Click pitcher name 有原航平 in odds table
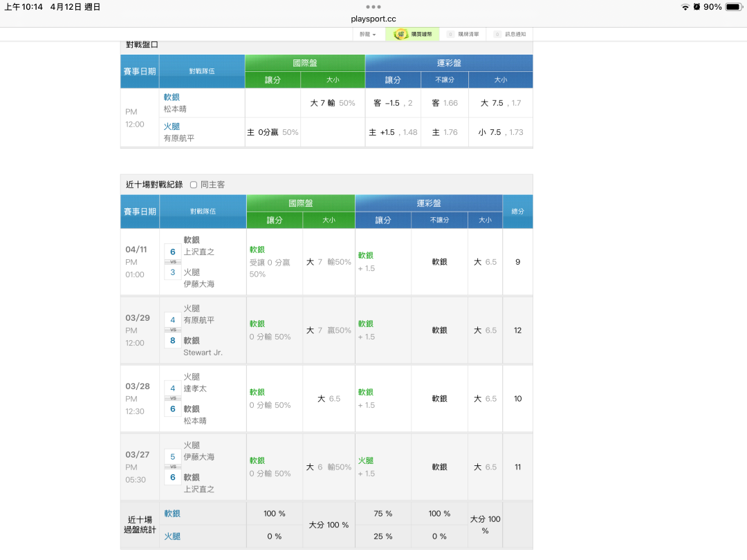This screenshot has height=560, width=747. [178, 138]
